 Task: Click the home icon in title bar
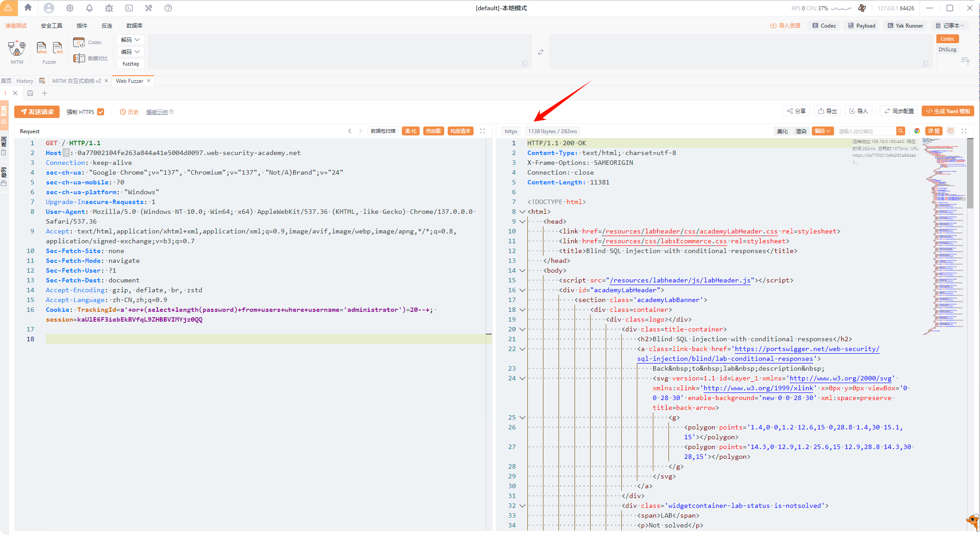coord(28,8)
